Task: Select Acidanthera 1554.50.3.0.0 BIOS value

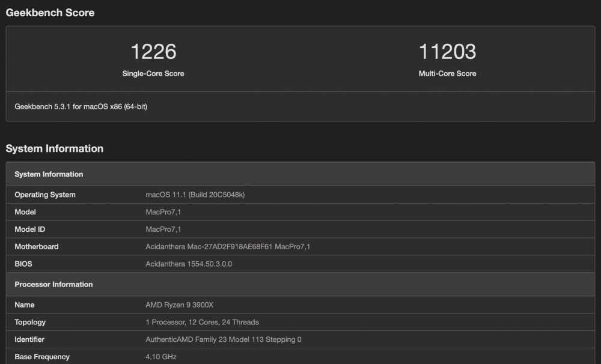Action: 189,264
